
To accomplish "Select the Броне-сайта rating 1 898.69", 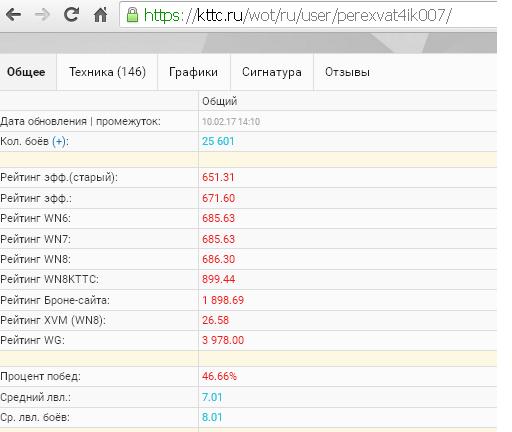I will [x=223, y=300].
